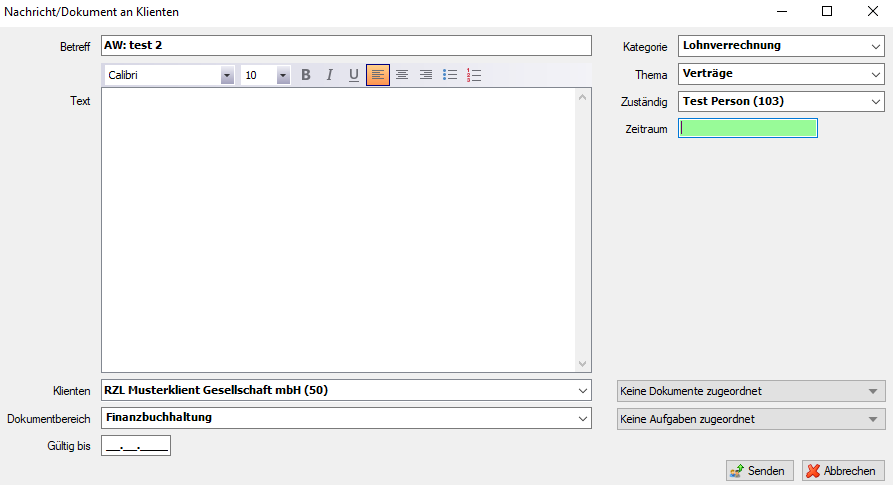Insert a numbered list
This screenshot has width=893, height=485.
[x=474, y=75]
